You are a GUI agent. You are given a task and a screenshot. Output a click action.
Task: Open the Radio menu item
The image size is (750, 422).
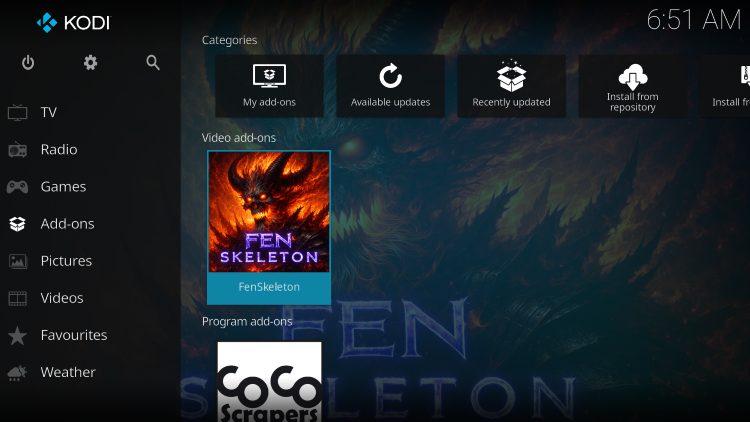(x=59, y=150)
